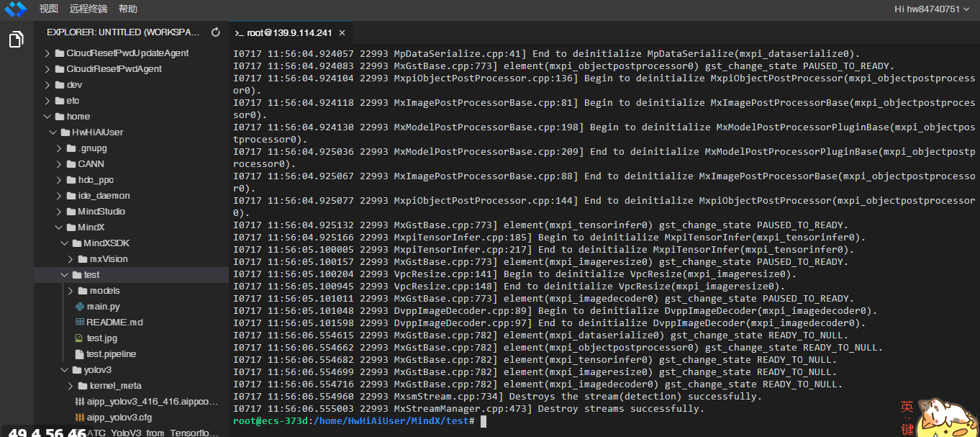The width and height of the screenshot is (980, 437).
Task: Open the Explorer files icon in sidebar
Action: [16, 40]
